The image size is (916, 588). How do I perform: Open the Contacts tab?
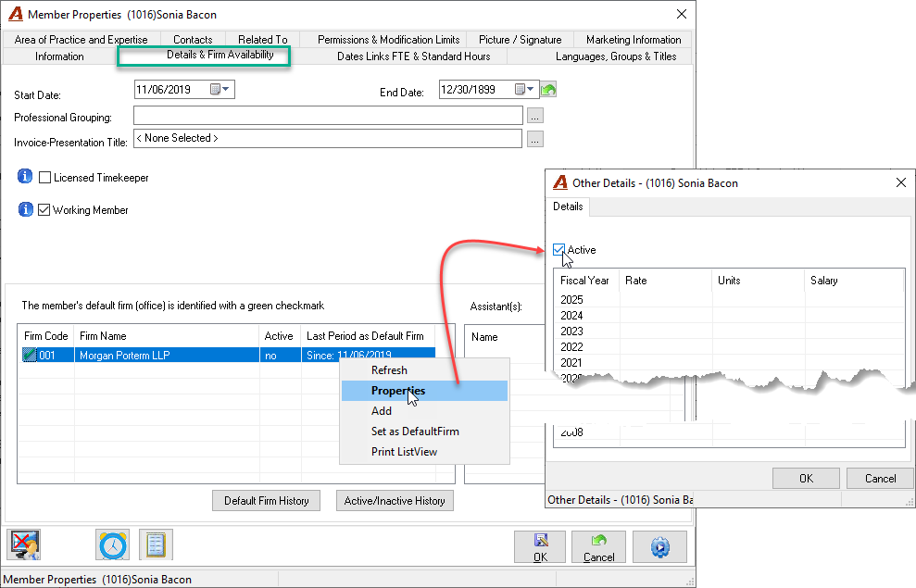coord(193,39)
